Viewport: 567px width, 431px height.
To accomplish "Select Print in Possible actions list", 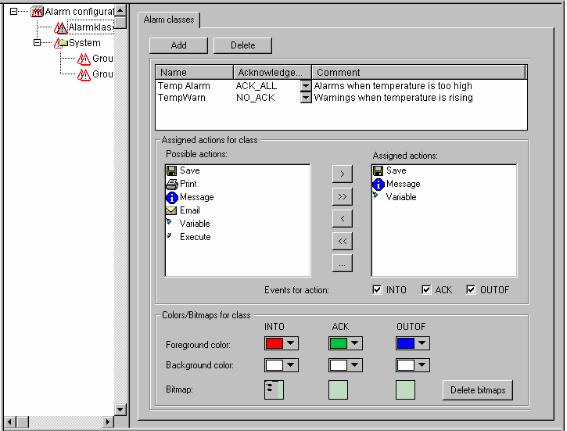I will point(188,184).
